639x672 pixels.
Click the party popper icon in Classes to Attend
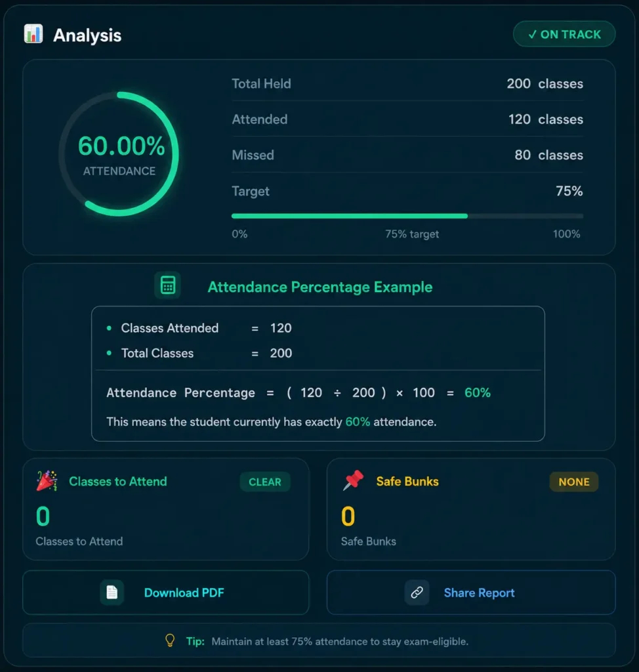tap(47, 481)
